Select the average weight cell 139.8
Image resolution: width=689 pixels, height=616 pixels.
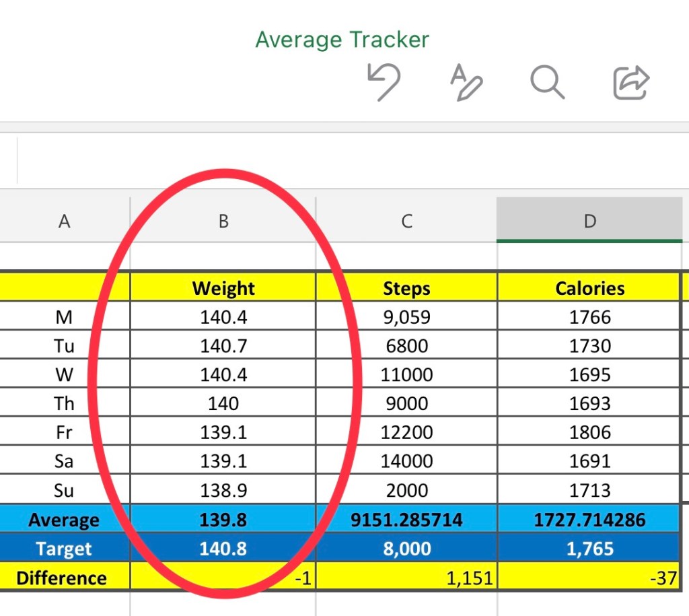[x=223, y=520]
